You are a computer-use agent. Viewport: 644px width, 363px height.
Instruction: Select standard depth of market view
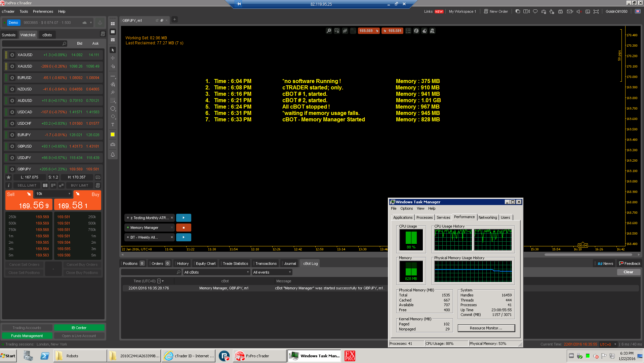pyautogui.click(x=45, y=186)
